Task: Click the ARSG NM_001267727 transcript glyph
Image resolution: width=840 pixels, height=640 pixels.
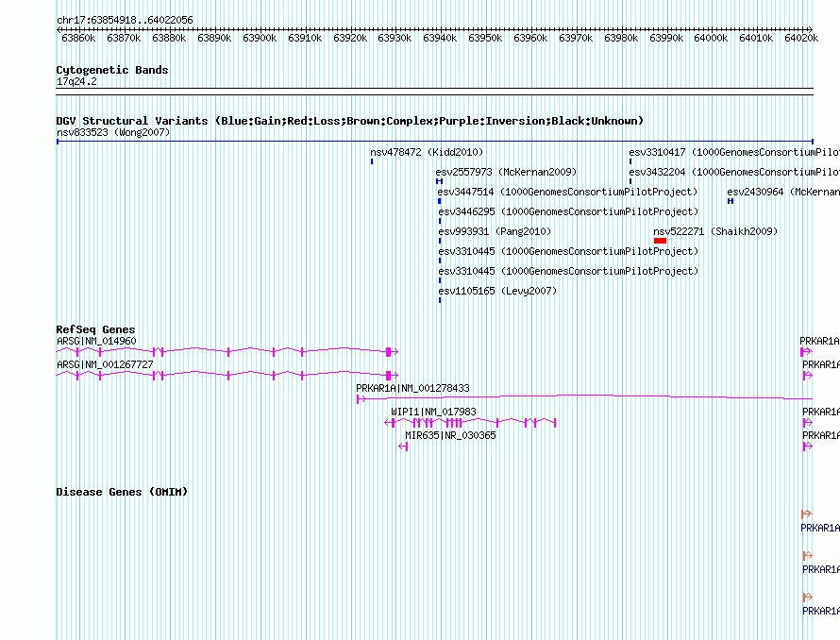Action: 227,375
